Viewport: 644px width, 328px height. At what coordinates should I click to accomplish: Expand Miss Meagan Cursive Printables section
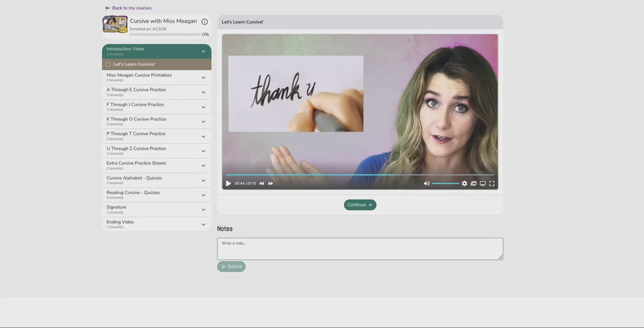pos(203,77)
